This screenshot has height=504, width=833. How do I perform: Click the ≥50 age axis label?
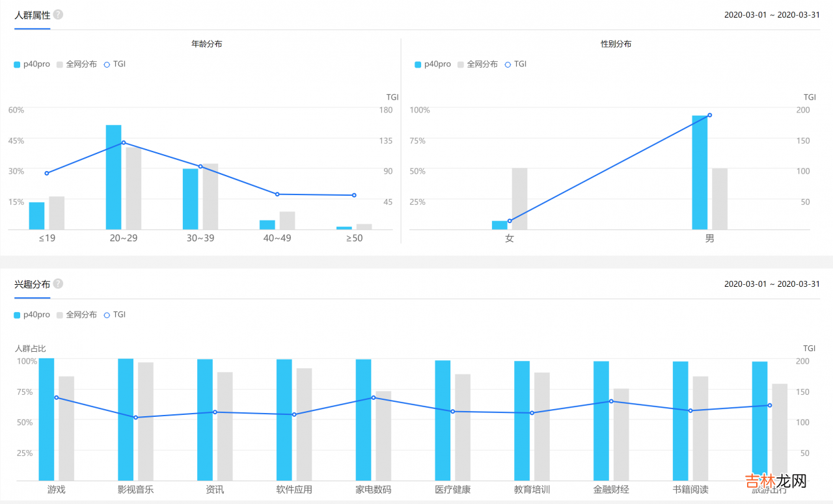point(354,238)
